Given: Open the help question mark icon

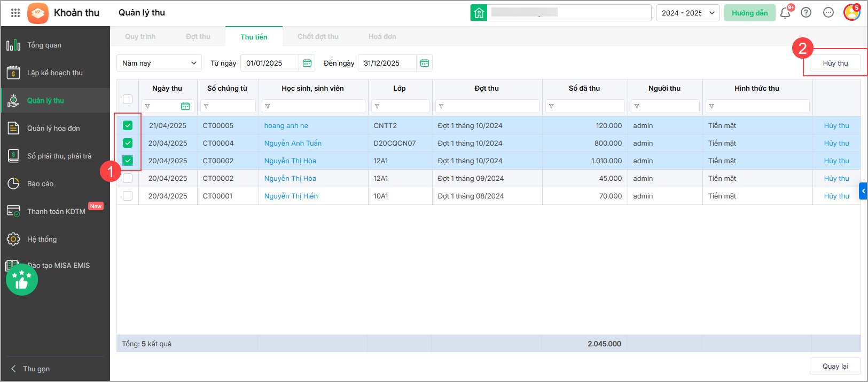Looking at the screenshot, I should 806,13.
